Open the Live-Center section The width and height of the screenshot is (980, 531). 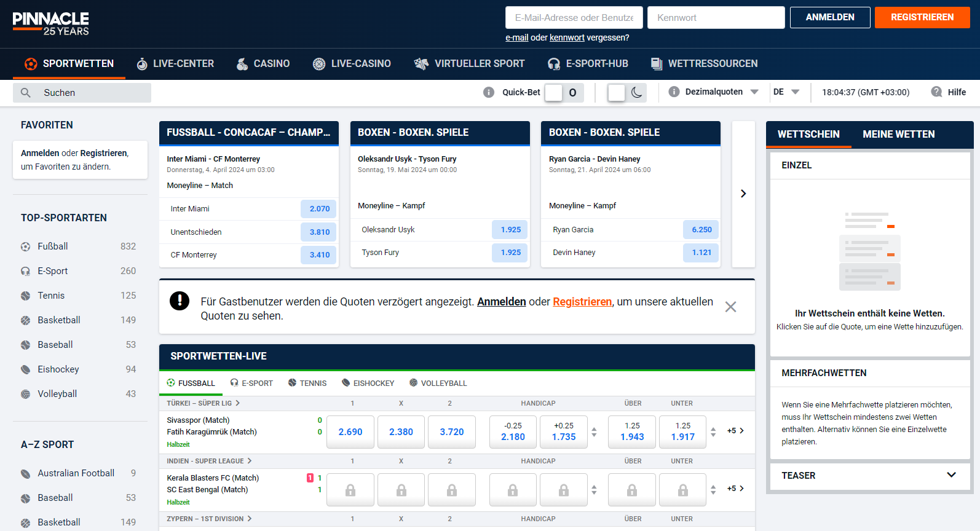pyautogui.click(x=175, y=64)
